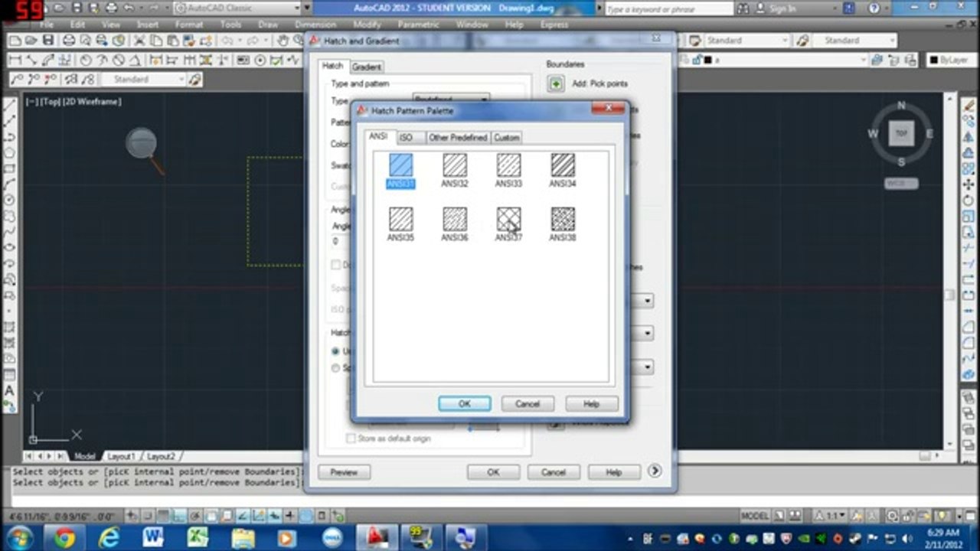The image size is (980, 551).
Task: Select the Diameter dimension tool
Action: [119, 60]
